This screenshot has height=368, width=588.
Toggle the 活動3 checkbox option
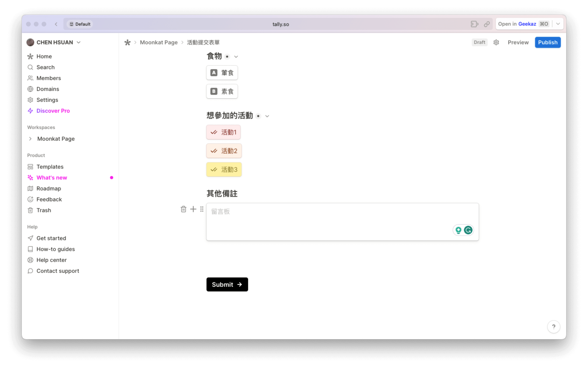pyautogui.click(x=224, y=169)
